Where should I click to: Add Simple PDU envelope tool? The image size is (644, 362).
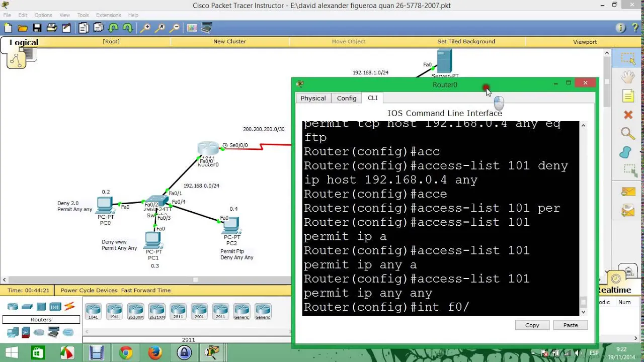click(x=628, y=192)
